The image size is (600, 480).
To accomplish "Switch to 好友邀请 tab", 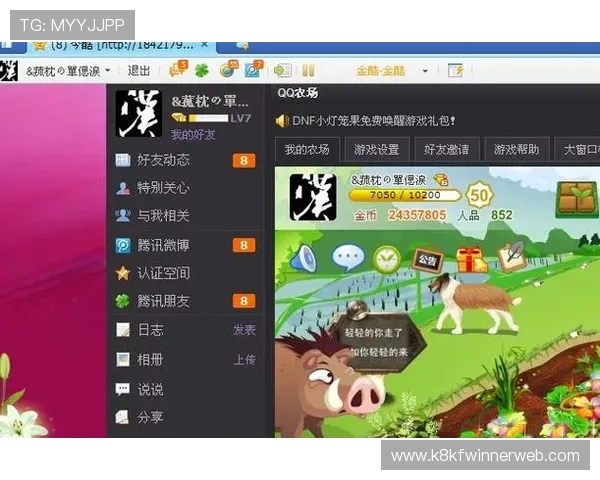I will coord(447,150).
